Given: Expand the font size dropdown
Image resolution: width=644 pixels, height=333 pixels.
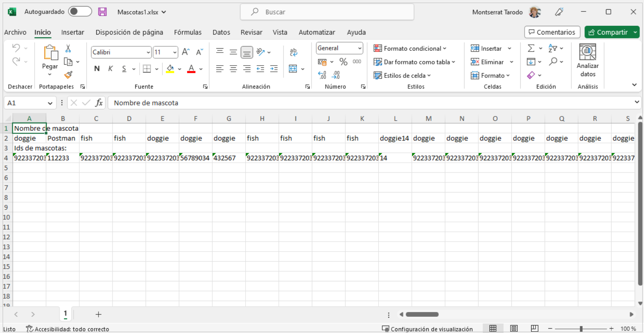Looking at the screenshot, I should pos(175,52).
